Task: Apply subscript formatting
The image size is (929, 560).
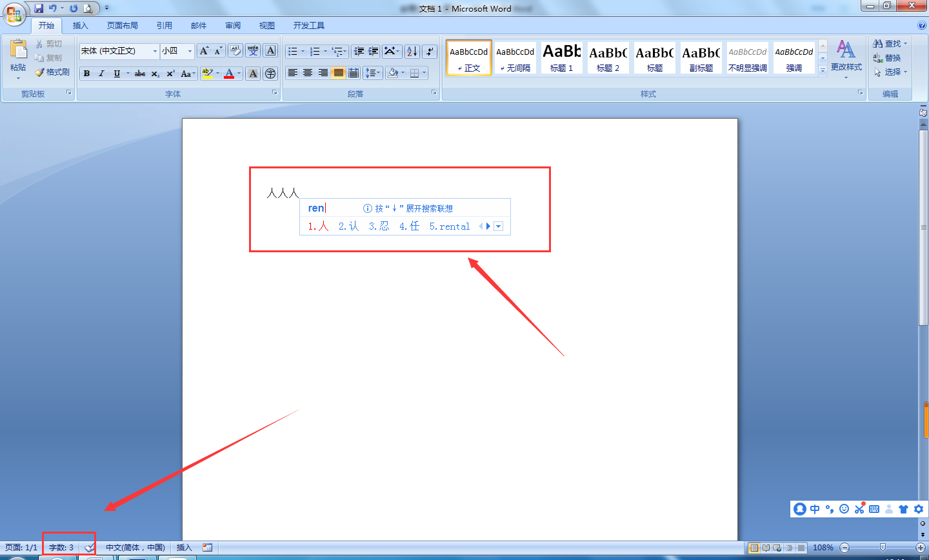Action: click(x=155, y=74)
